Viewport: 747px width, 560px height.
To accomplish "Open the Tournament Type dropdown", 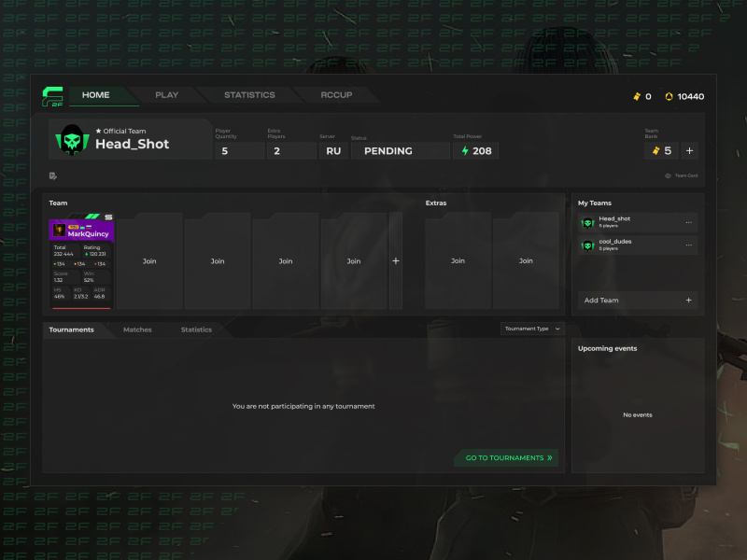I will click(x=531, y=329).
